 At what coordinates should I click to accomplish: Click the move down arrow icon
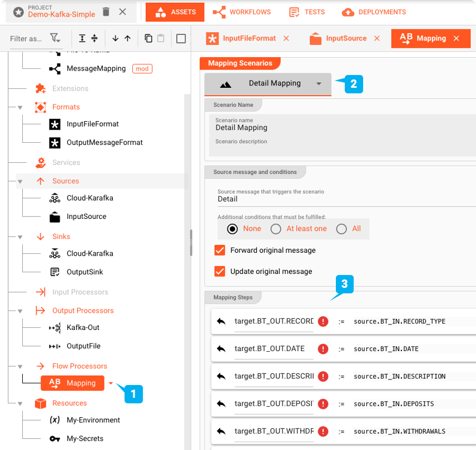pos(115,38)
